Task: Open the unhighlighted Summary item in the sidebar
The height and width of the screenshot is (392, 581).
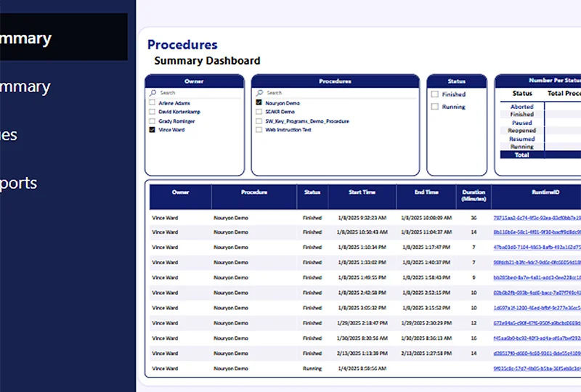Action: (x=25, y=86)
